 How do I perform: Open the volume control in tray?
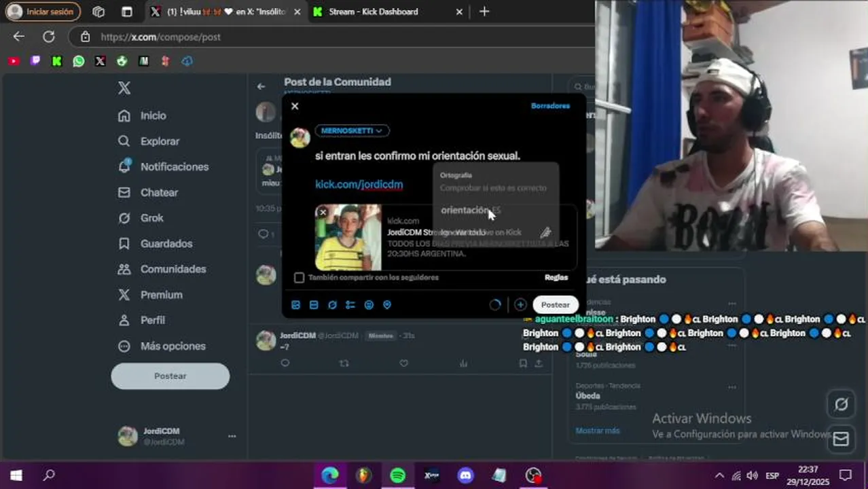point(752,475)
